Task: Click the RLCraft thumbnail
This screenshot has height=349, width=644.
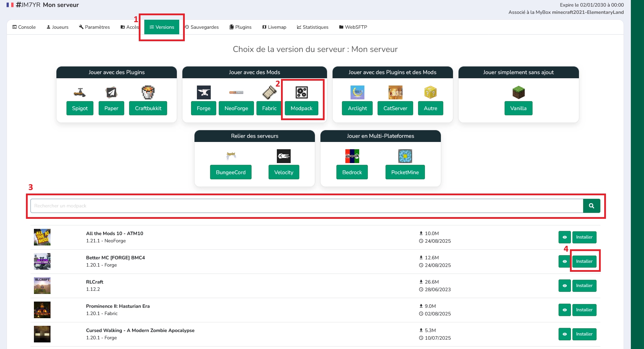Action: [42, 286]
